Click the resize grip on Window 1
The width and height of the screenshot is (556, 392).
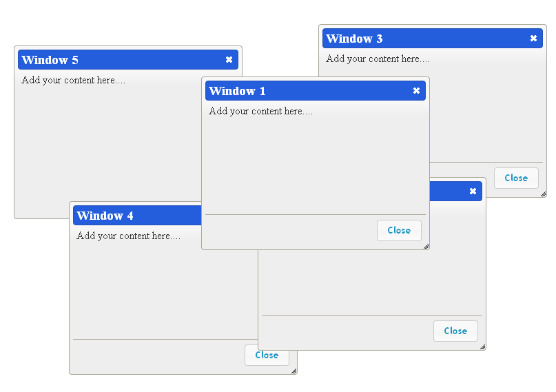[x=426, y=246]
